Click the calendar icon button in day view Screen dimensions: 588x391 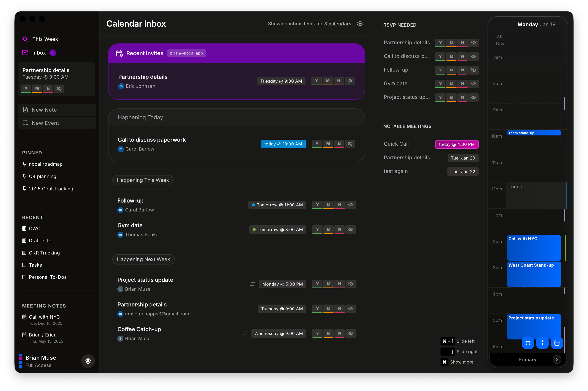(557, 343)
